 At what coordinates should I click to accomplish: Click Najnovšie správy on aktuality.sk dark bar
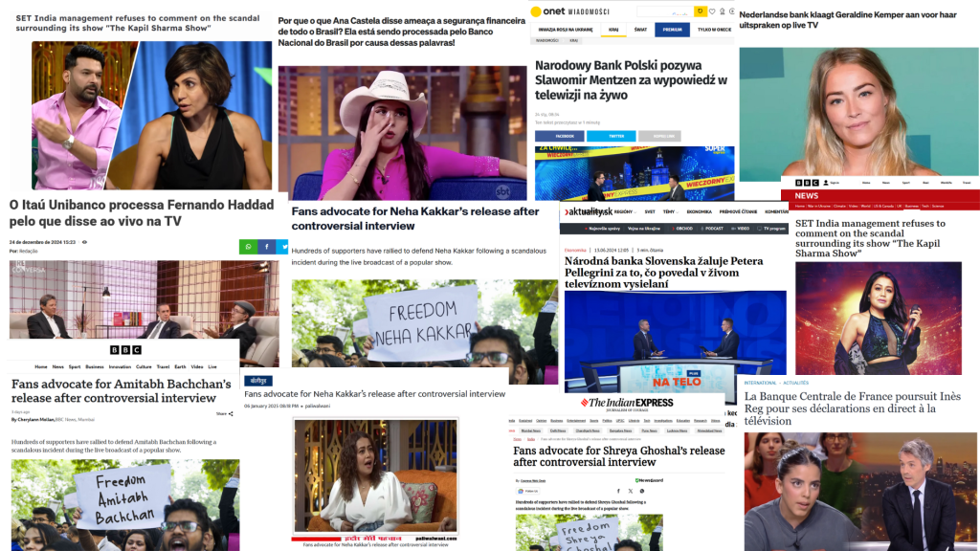coord(601,229)
